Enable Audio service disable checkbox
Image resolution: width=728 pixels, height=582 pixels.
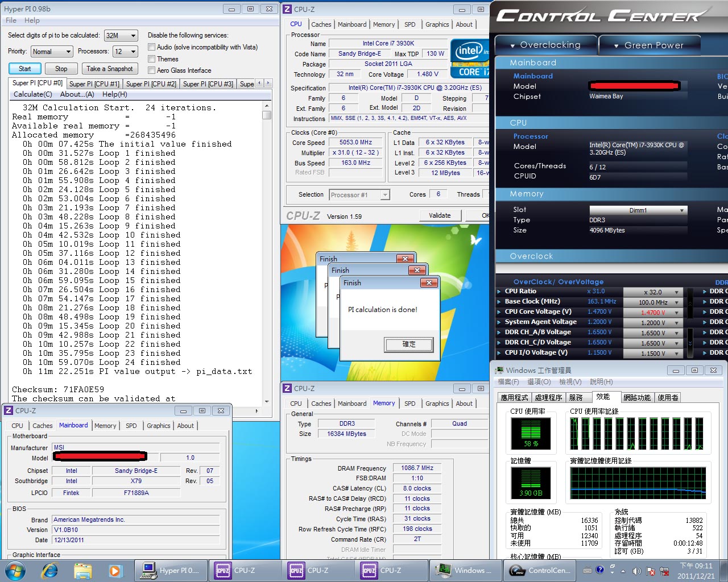[x=152, y=47]
